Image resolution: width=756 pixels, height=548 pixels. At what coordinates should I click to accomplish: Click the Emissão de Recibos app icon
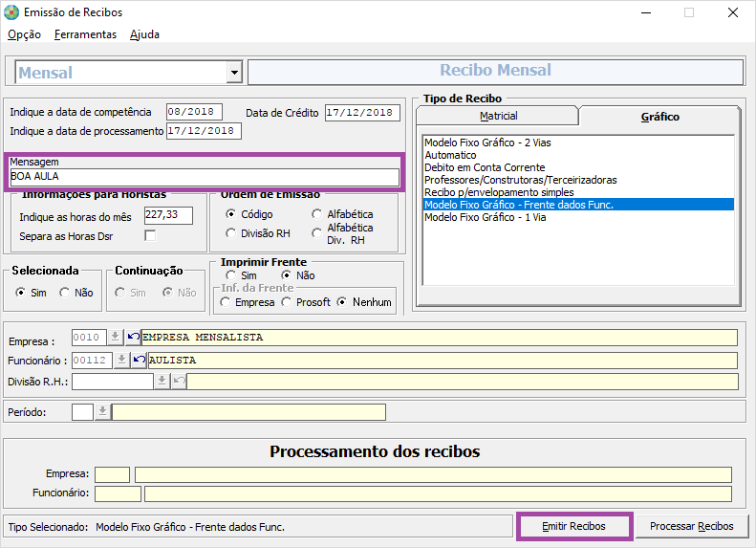[11, 12]
